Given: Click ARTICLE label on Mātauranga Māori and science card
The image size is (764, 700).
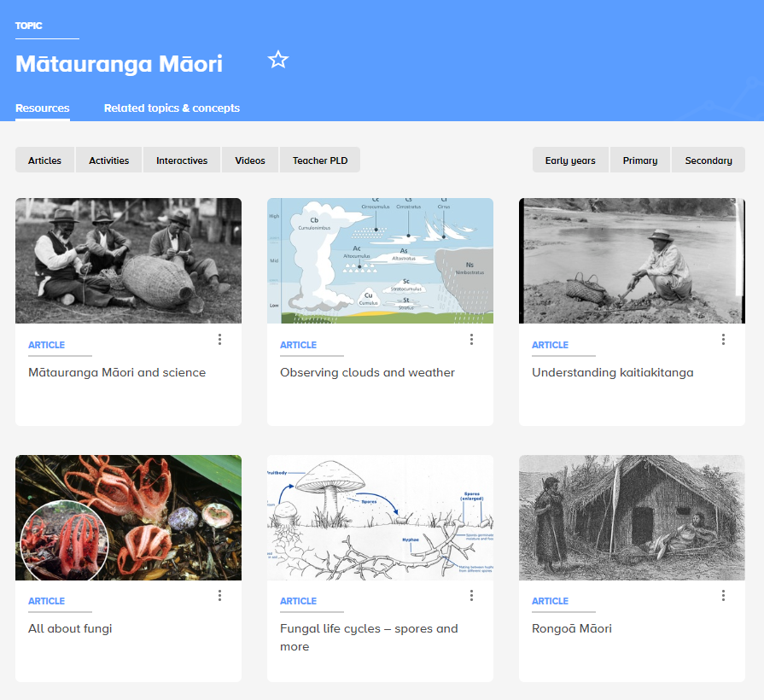Looking at the screenshot, I should pos(46,345).
